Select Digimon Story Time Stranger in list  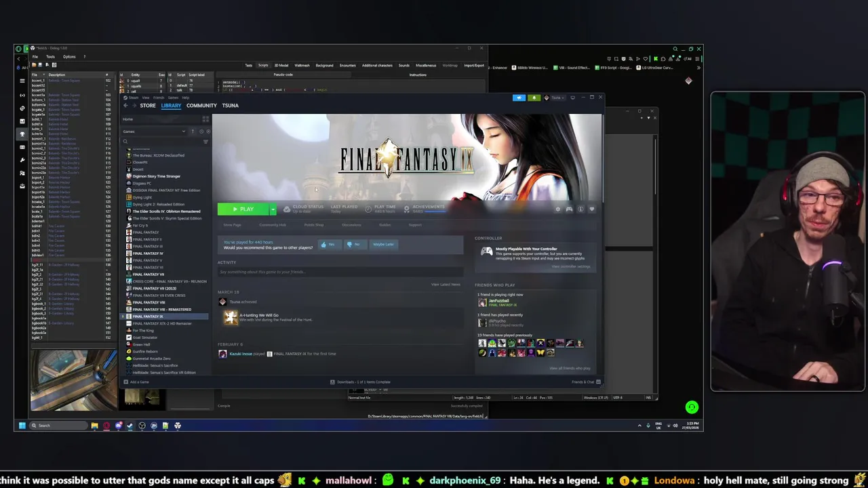156,176
